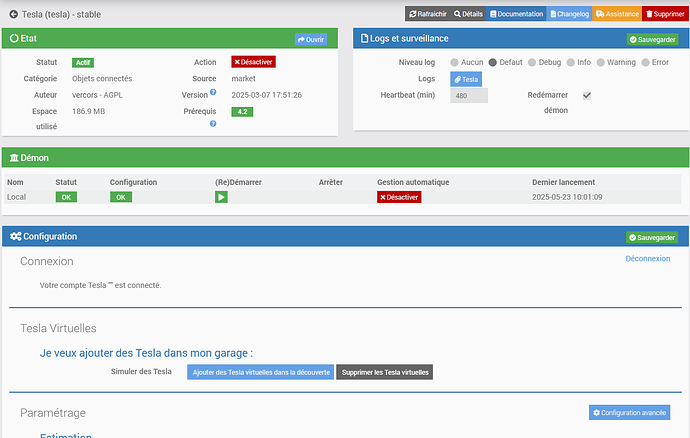The width and height of the screenshot is (690, 438).
Task: Click the 186.9 MB space value
Action: [x=88, y=111]
